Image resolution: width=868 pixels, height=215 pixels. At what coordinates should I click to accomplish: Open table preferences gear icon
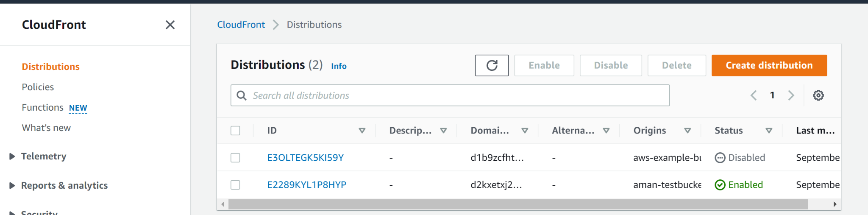point(818,95)
